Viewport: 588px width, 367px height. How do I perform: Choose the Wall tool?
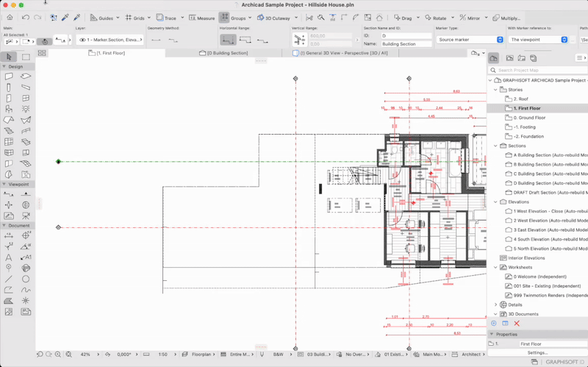[9, 76]
